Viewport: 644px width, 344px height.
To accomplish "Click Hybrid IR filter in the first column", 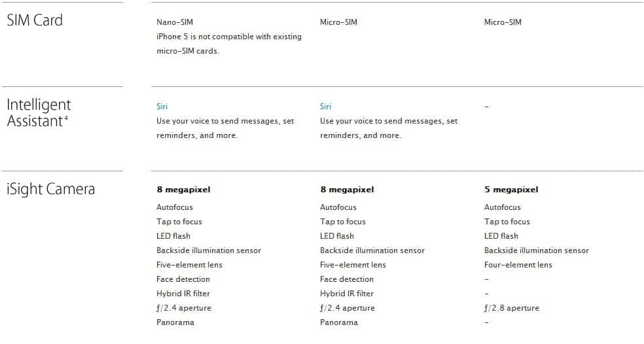I will 183,294.
